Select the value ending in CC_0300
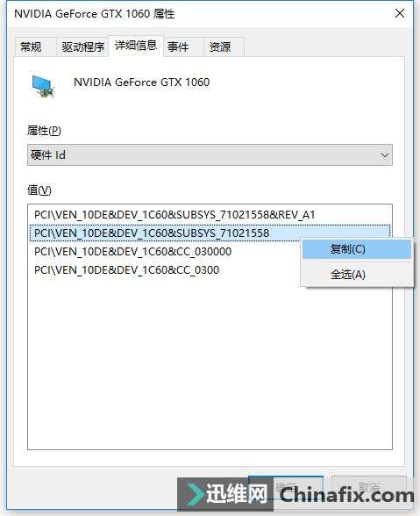Image resolution: width=420 pixels, height=516 pixels. [126, 270]
